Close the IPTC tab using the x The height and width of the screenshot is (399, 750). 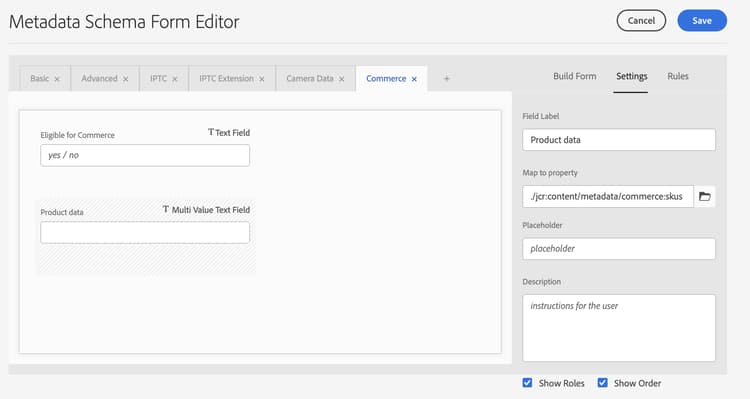(x=175, y=79)
